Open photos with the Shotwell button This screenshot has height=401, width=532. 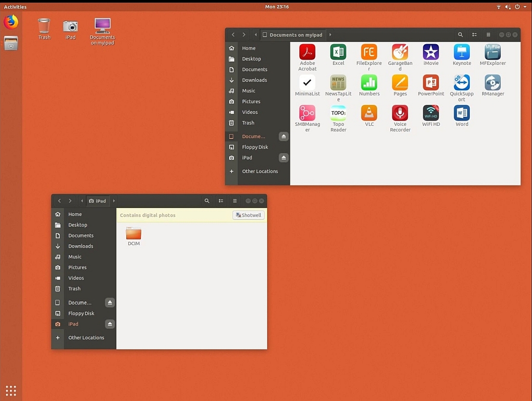(248, 215)
